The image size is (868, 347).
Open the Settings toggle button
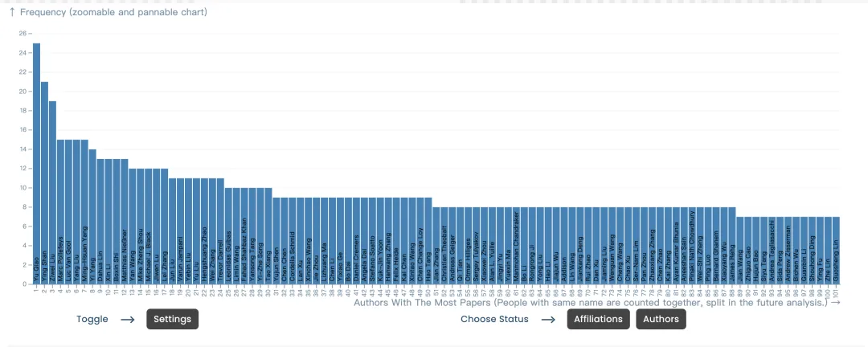click(x=172, y=319)
